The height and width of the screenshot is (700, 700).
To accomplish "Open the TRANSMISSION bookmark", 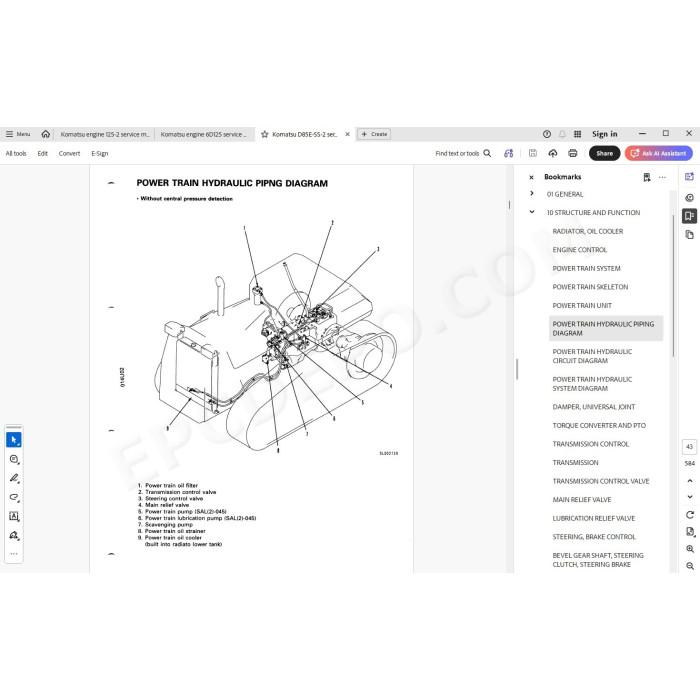I will [x=575, y=462].
